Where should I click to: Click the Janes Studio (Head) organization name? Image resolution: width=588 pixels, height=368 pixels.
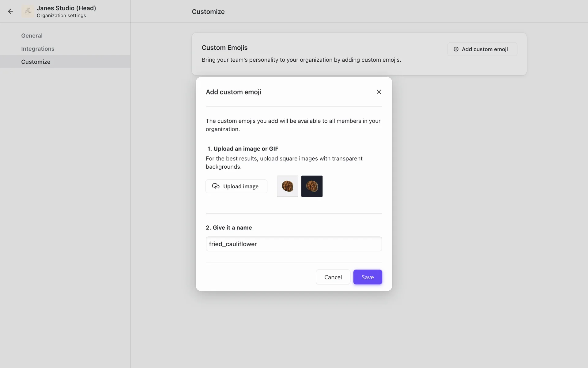[x=66, y=8]
